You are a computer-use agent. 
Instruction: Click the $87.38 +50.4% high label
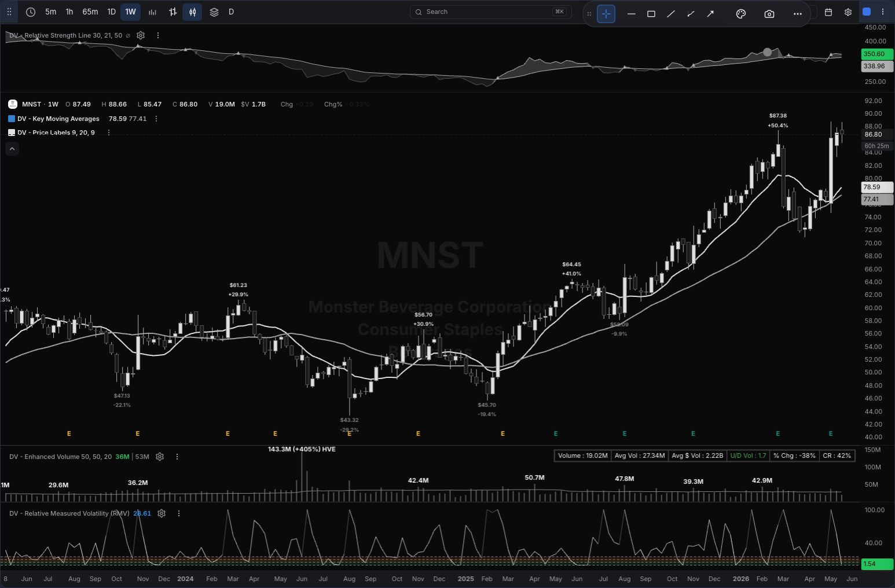tap(778, 120)
